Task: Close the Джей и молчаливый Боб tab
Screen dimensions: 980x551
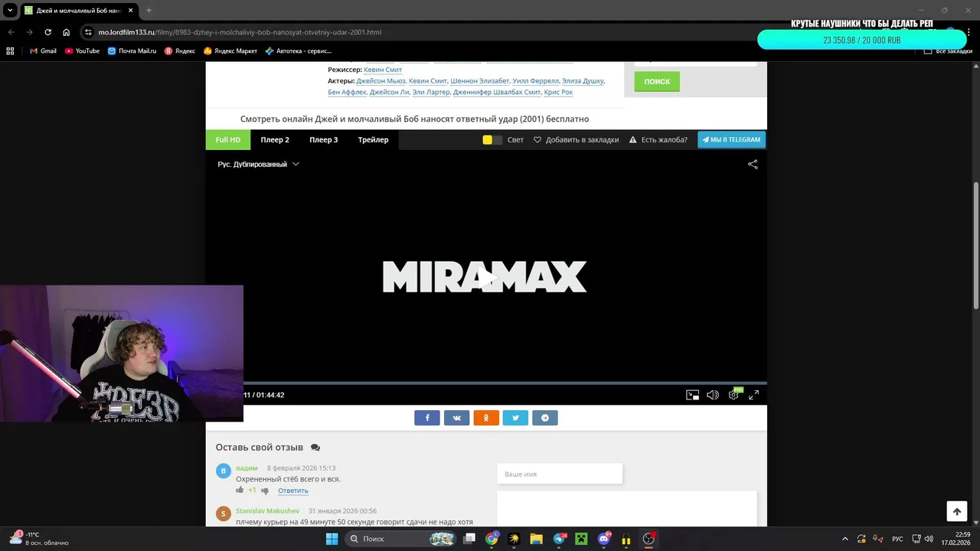Action: point(131,10)
